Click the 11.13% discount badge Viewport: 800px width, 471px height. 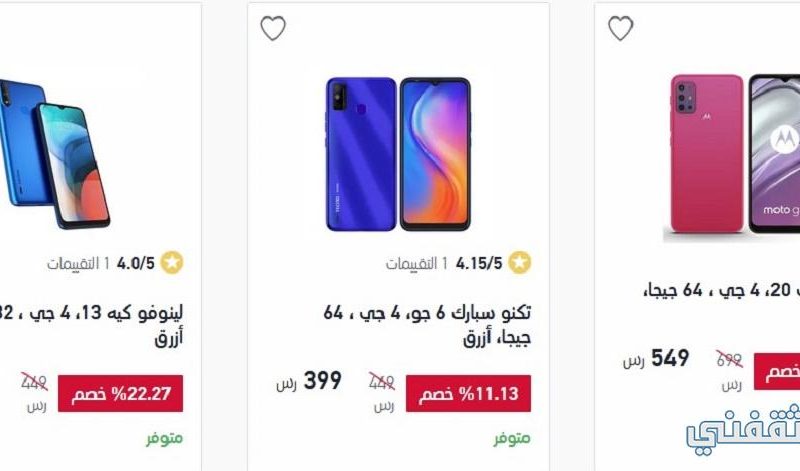click(468, 393)
